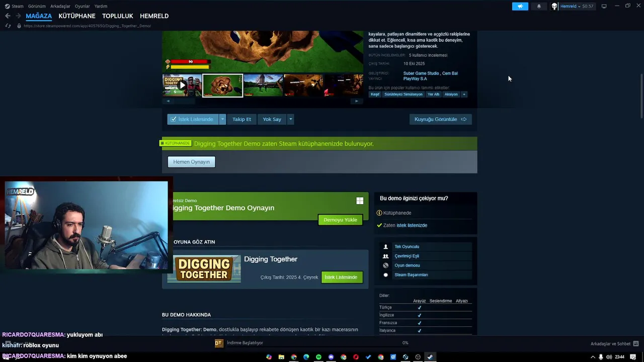Open Microsoft Edge from the taskbar

pos(306,357)
